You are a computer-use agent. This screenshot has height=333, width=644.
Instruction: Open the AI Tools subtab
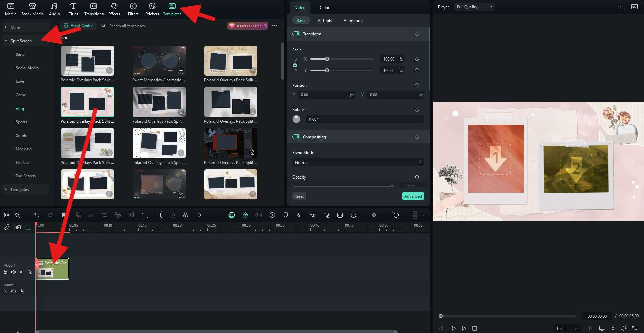[325, 20]
